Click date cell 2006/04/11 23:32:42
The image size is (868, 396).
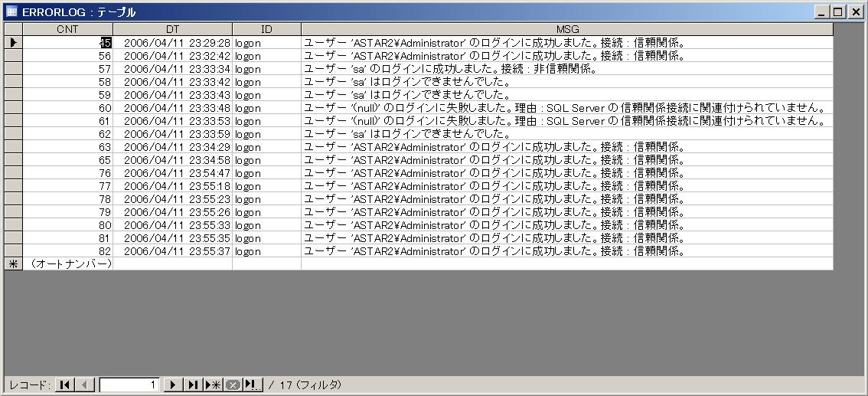[x=173, y=56]
